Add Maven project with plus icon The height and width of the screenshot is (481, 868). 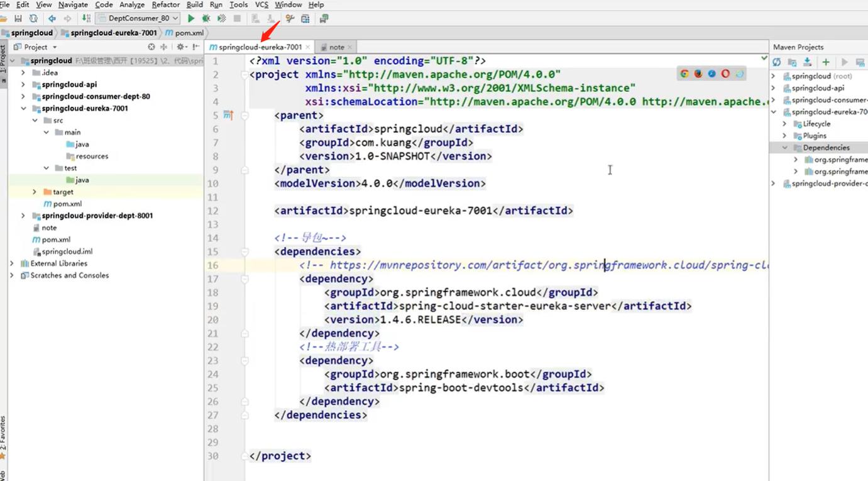826,62
